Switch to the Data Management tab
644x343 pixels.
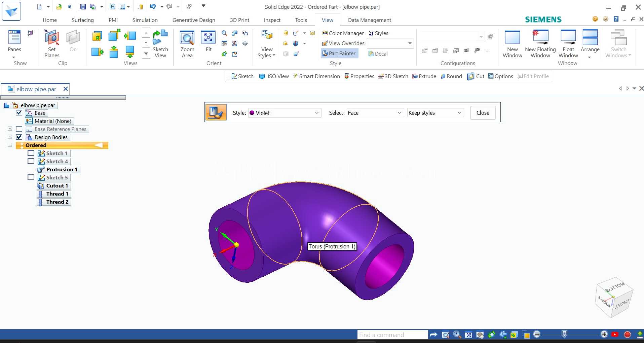point(370,20)
